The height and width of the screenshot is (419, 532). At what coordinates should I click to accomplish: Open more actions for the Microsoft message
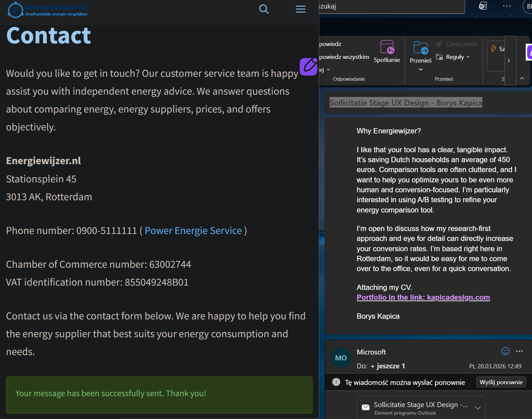[x=519, y=351]
